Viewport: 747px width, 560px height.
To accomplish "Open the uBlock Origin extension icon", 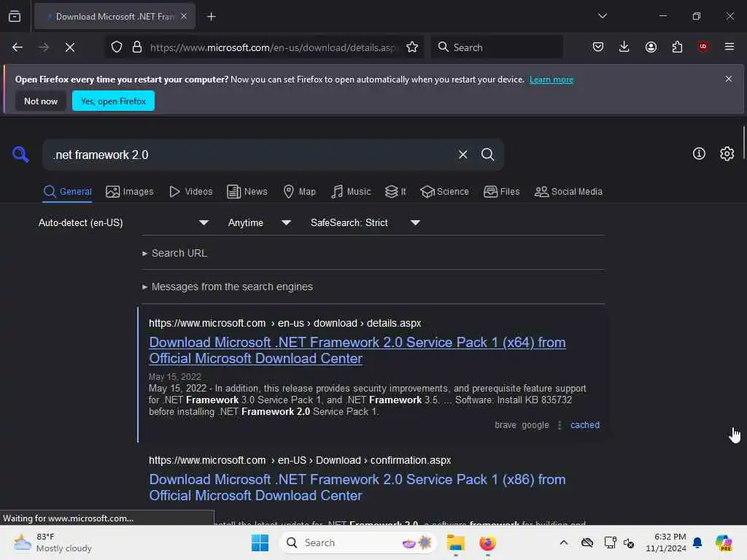I will click(703, 47).
